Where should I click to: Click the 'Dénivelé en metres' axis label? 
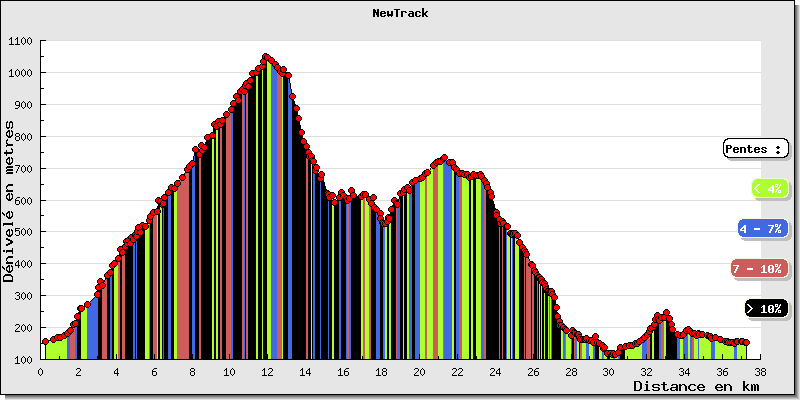[9, 201]
